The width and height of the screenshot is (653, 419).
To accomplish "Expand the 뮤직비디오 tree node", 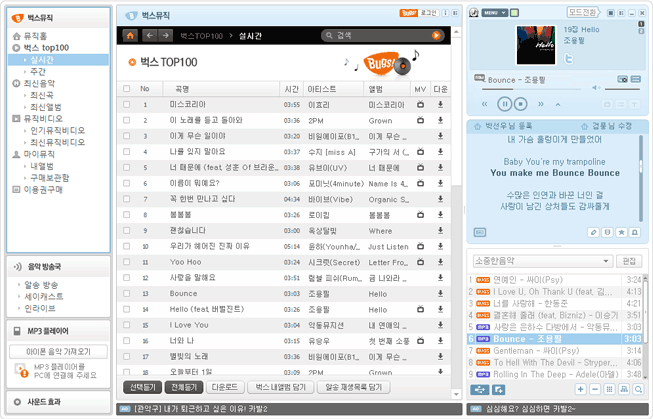I will click(x=16, y=119).
